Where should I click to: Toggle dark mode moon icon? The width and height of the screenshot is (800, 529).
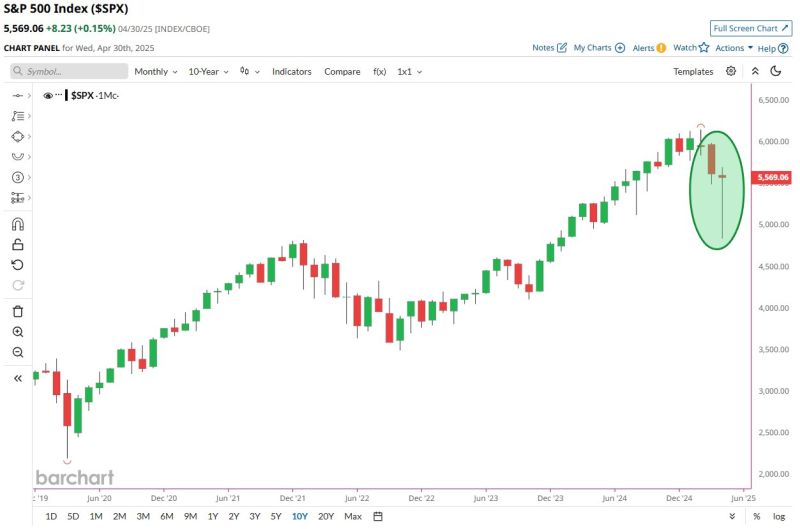click(x=777, y=71)
